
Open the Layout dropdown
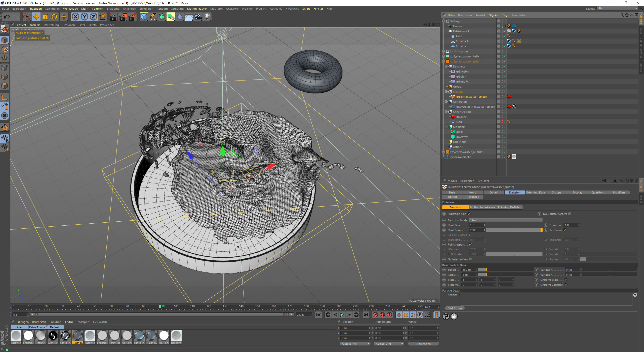click(617, 9)
